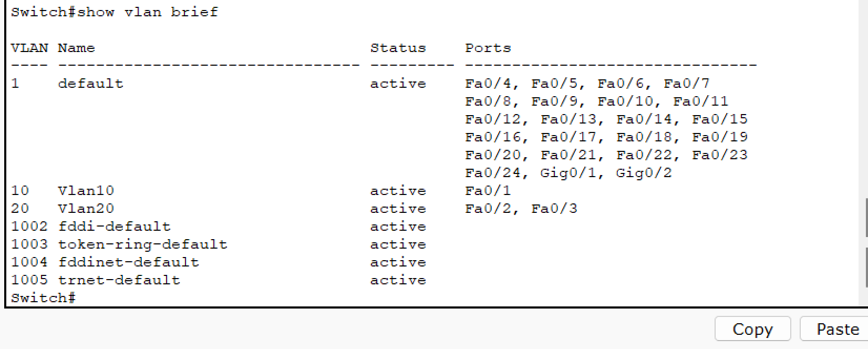Click the Vlan20 name entry
Viewport: 868px width, 349px height.
click(86, 209)
